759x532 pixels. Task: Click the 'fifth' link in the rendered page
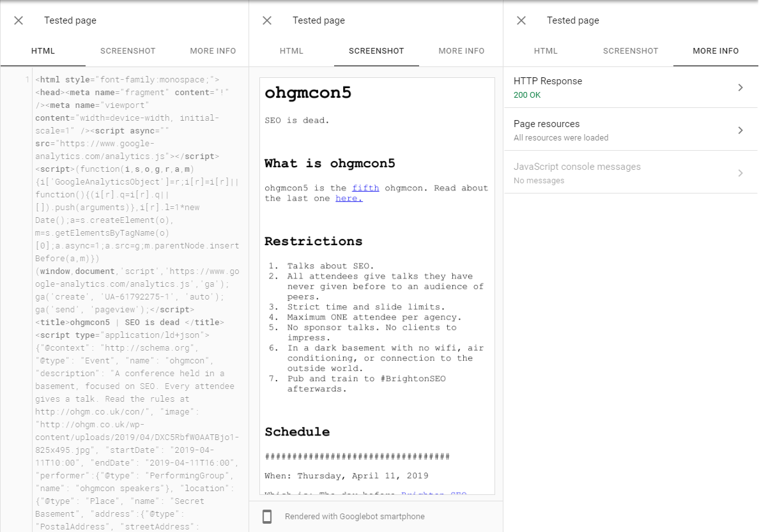pos(365,188)
